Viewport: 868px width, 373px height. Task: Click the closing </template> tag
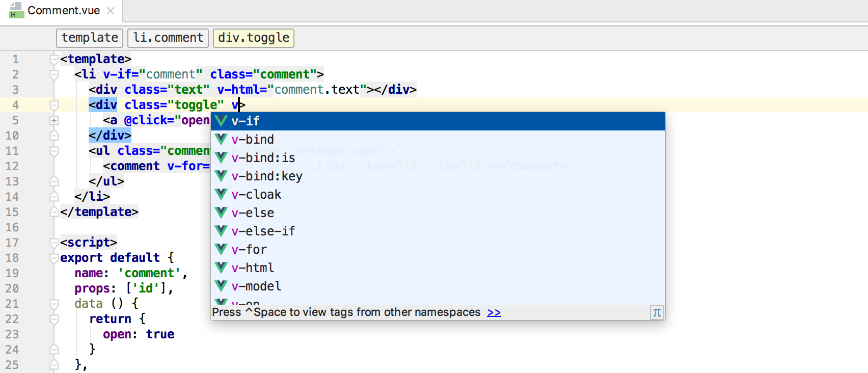pyautogui.click(x=99, y=212)
